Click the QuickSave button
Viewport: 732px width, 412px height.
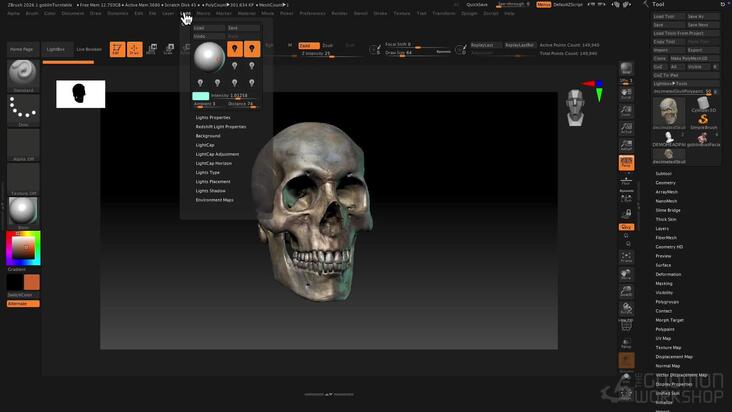[477, 5]
